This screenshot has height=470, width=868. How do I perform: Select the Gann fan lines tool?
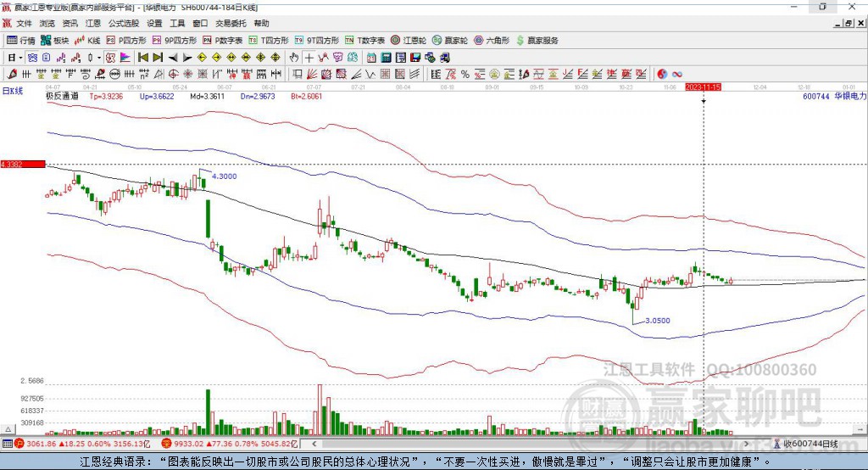(312, 75)
